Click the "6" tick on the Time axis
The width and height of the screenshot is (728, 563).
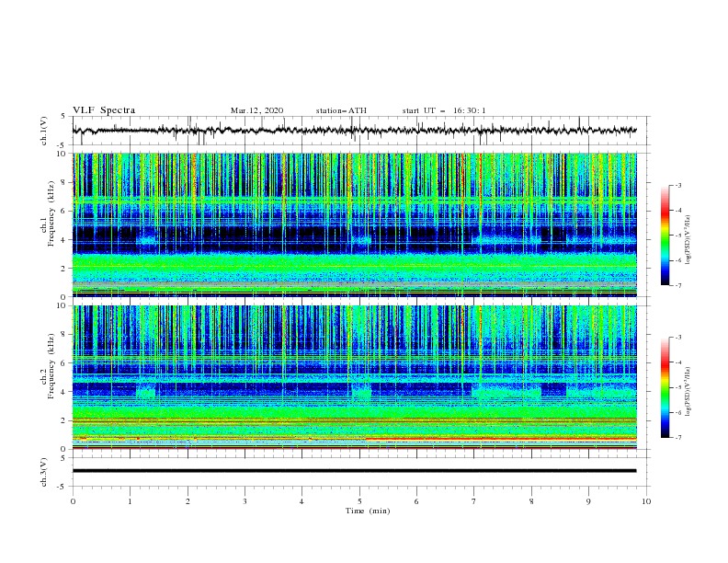tap(416, 501)
